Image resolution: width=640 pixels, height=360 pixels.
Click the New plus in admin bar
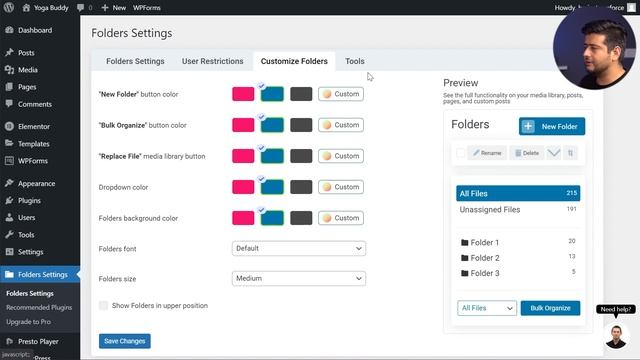coord(113,7)
